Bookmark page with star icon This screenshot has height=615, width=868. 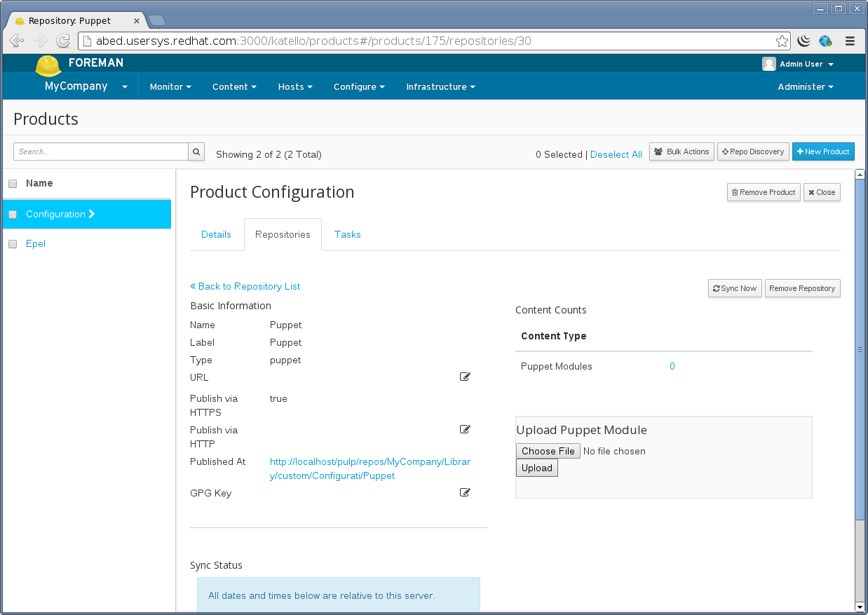782,41
